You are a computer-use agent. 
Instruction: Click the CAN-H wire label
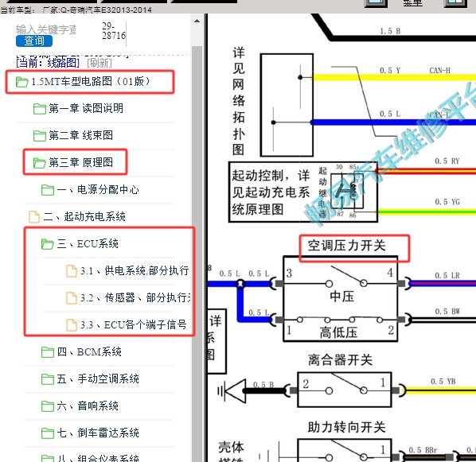coord(439,71)
